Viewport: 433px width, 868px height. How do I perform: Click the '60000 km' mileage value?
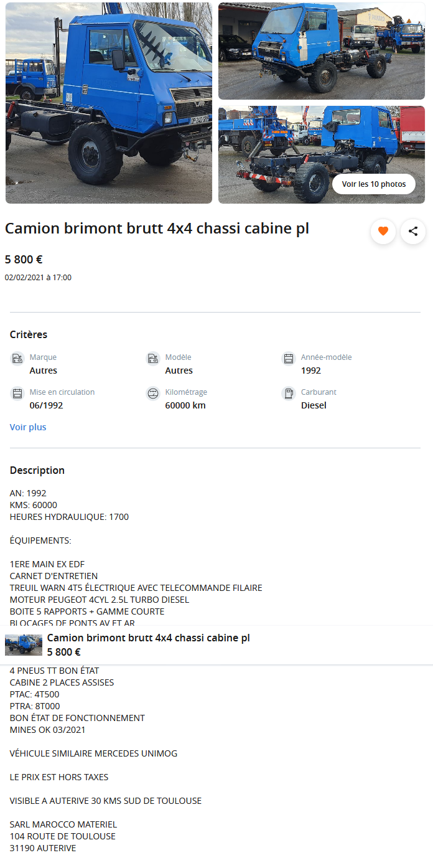coord(185,405)
